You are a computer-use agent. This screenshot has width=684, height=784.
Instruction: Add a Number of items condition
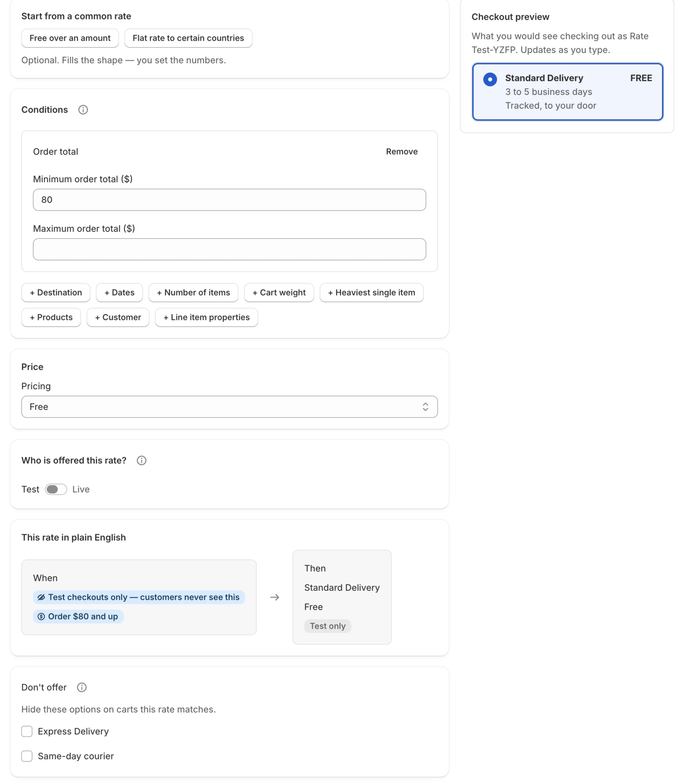(x=194, y=293)
